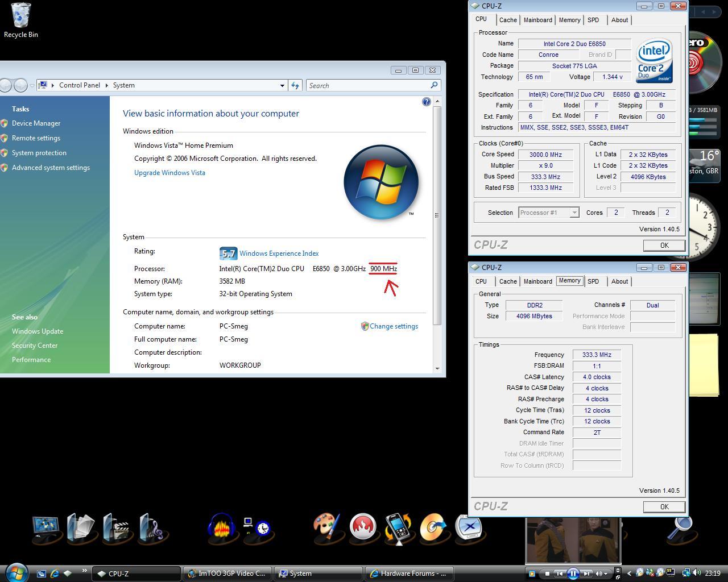Open Advanced system settings link
This screenshot has width=728, height=582.
tap(51, 168)
